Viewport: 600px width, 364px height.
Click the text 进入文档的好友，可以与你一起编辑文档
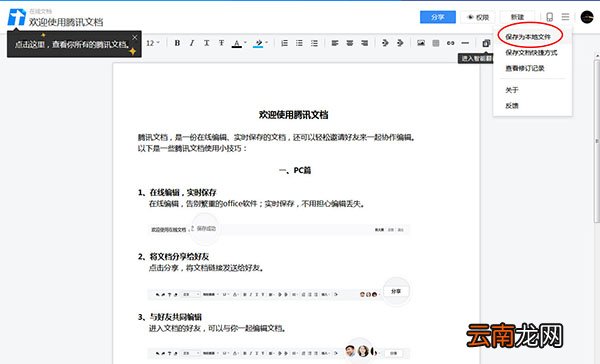217,328
